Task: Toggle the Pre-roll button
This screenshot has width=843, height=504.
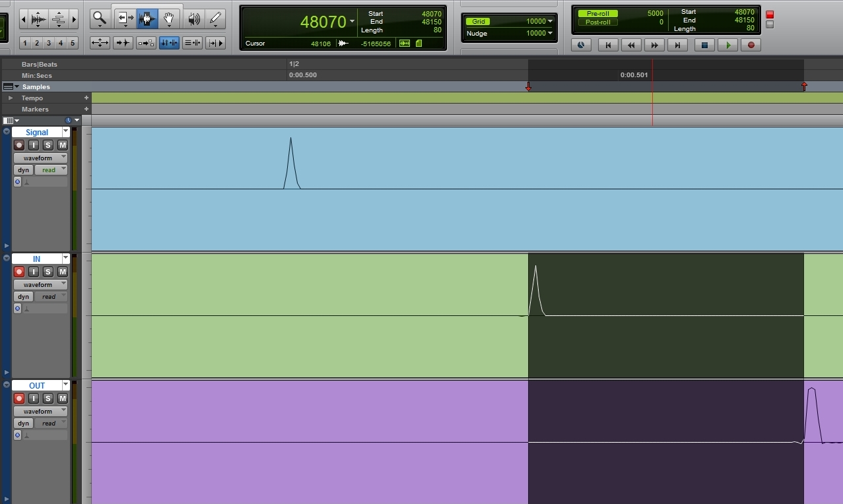Action: (x=598, y=13)
